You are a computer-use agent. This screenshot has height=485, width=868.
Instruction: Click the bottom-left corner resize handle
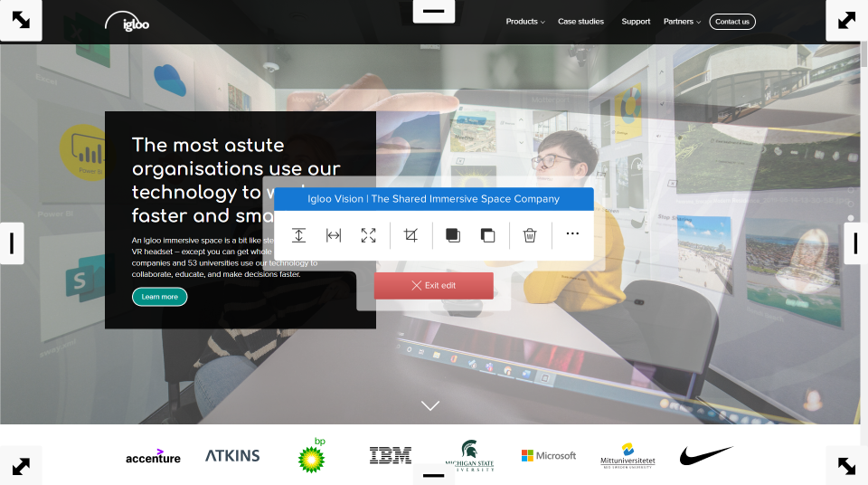21,466
